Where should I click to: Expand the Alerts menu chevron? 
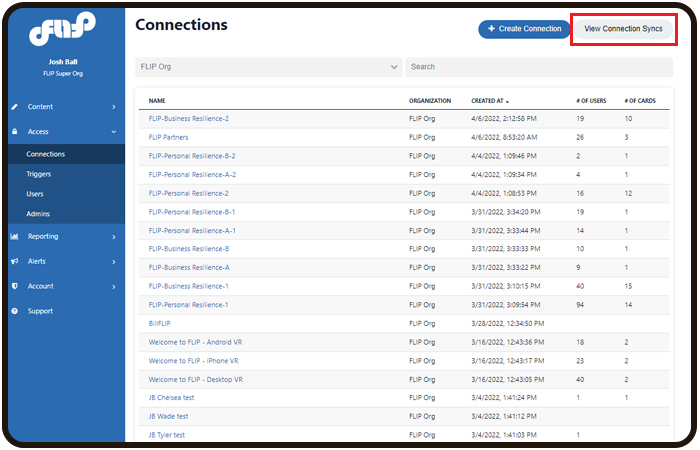pyautogui.click(x=114, y=262)
